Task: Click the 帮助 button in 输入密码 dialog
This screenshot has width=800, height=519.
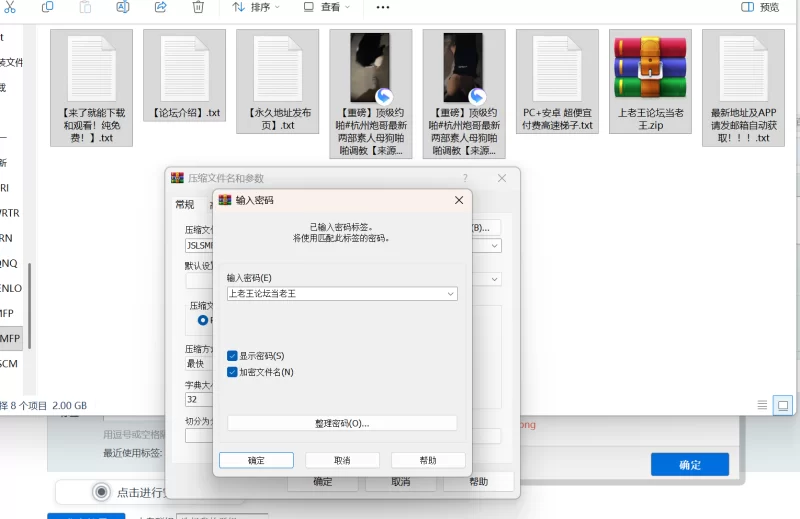Action: coord(428,460)
